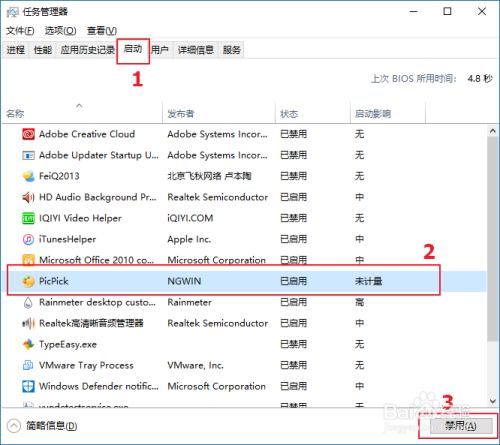Switch to the 详细信息 tab
This screenshot has height=445, width=500.
196,50
